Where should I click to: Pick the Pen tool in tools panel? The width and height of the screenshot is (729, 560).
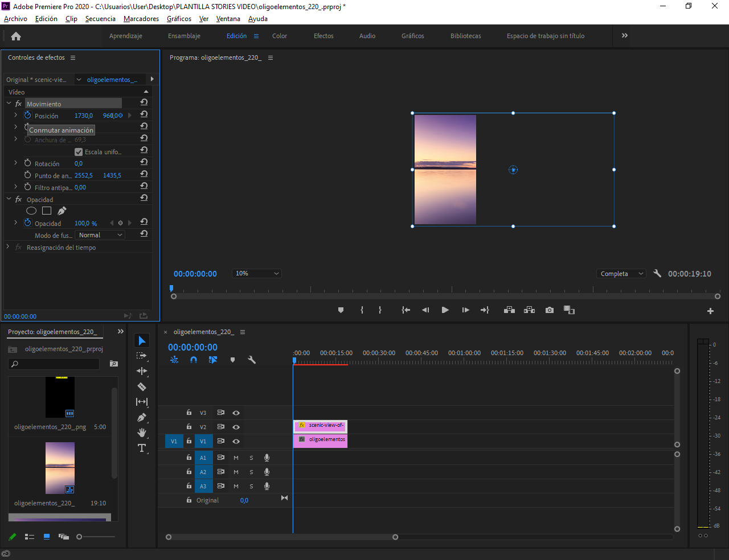pyautogui.click(x=142, y=418)
